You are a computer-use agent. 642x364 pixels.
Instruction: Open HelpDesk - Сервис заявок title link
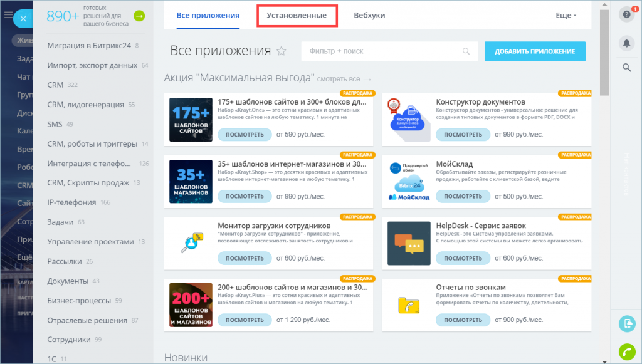pos(481,226)
